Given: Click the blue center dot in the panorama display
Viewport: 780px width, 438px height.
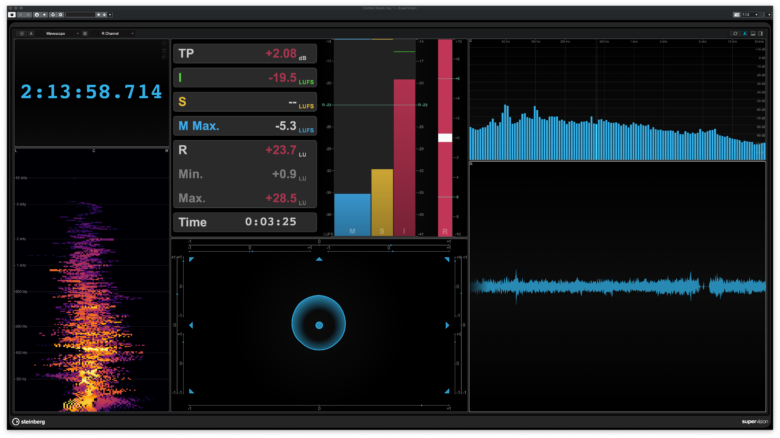Looking at the screenshot, I should [319, 325].
